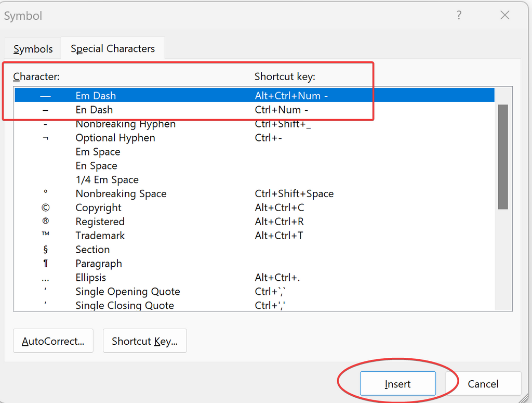The image size is (532, 403).
Task: Choose En Dash from the list
Action: click(94, 110)
